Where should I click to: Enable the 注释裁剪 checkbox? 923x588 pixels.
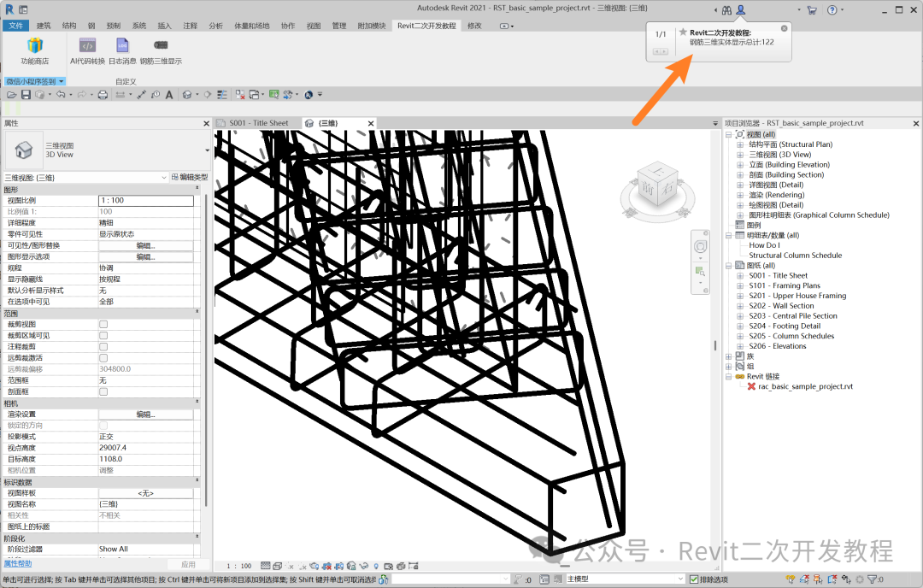[103, 347]
